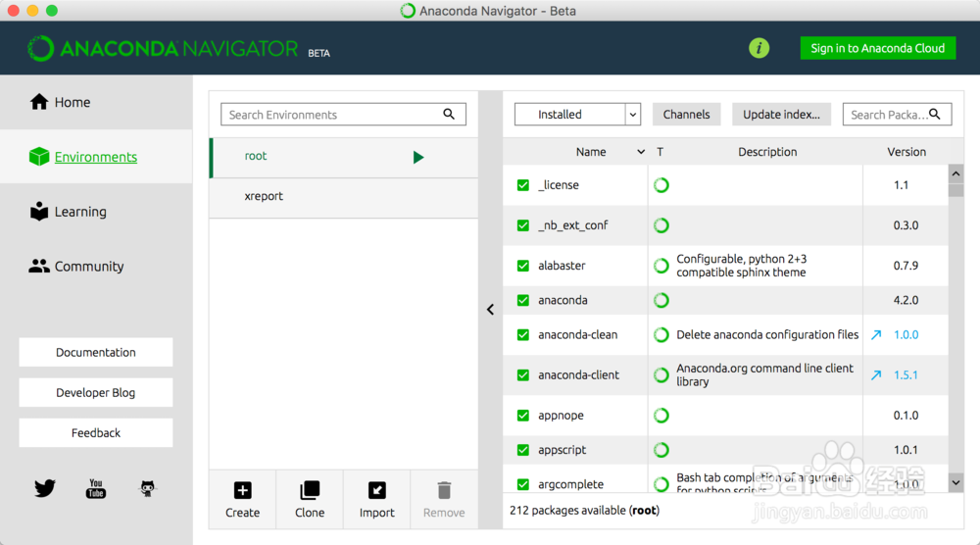This screenshot has width=980, height=545.
Task: Click the Search Packages magnifier icon
Action: click(x=934, y=114)
